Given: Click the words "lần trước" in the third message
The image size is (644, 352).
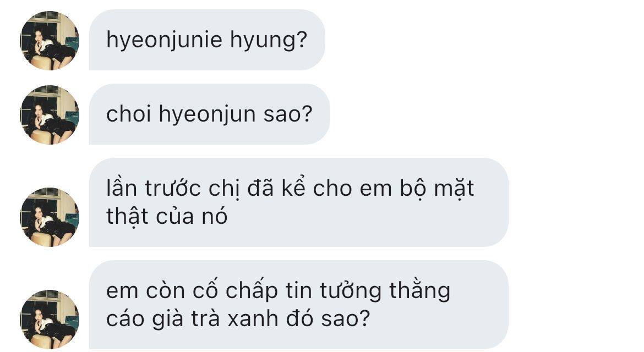Looking at the screenshot, I should pos(153,188).
